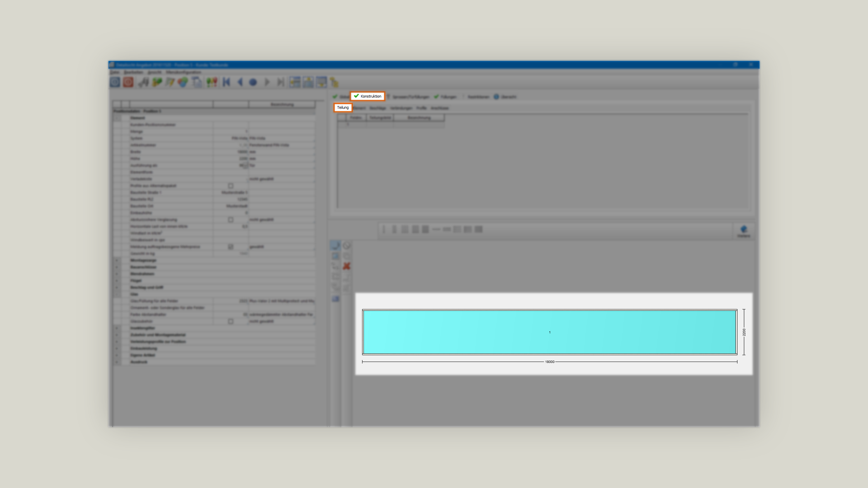Click the red X delete icon
The image size is (868, 488).
tap(346, 266)
